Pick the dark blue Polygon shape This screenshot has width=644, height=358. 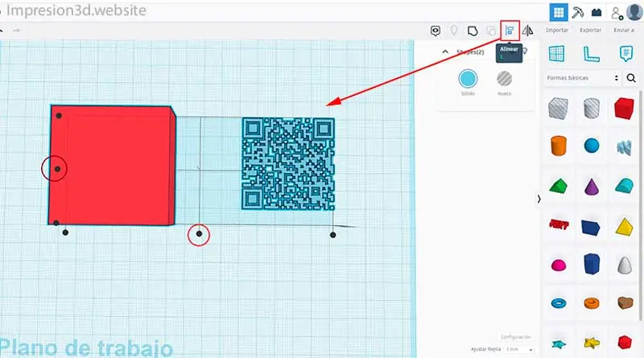pyautogui.click(x=592, y=264)
